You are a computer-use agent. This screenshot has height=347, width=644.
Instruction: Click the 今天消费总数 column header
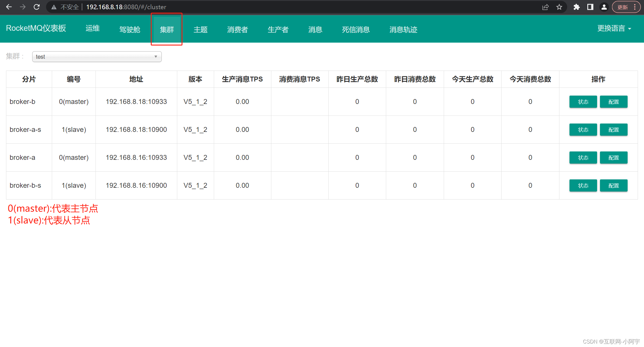[530, 79]
